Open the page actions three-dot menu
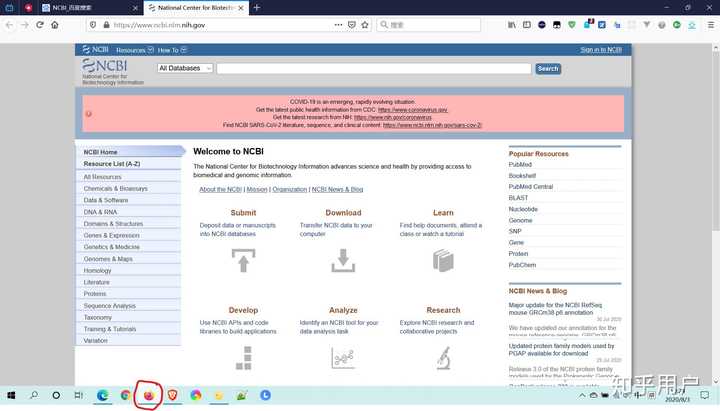The image size is (720, 411). [338, 25]
